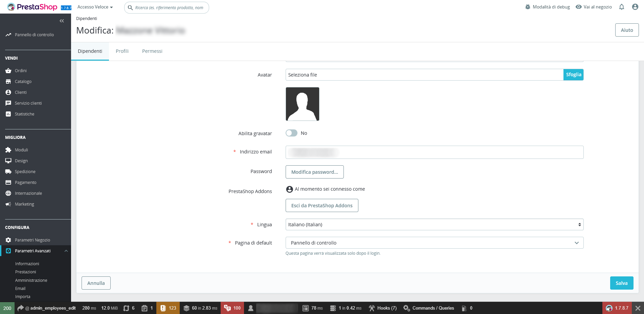Screen dimensions: 644x314
Task: Click the Hooks (7) debug bar item
Action: (382, 308)
